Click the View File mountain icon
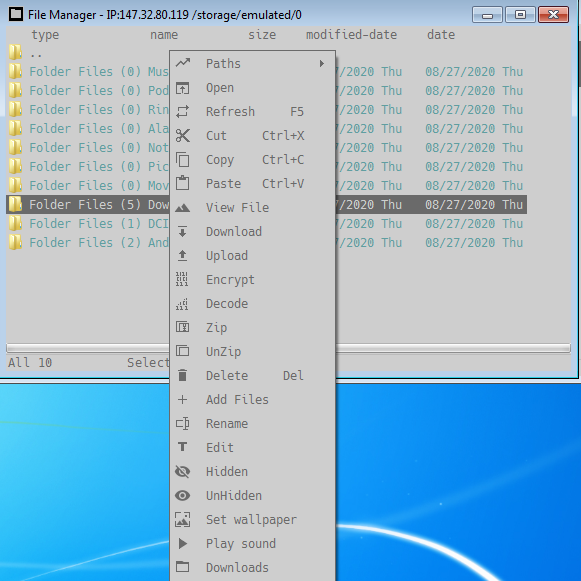Viewport: 581px width, 581px height. click(x=183, y=208)
